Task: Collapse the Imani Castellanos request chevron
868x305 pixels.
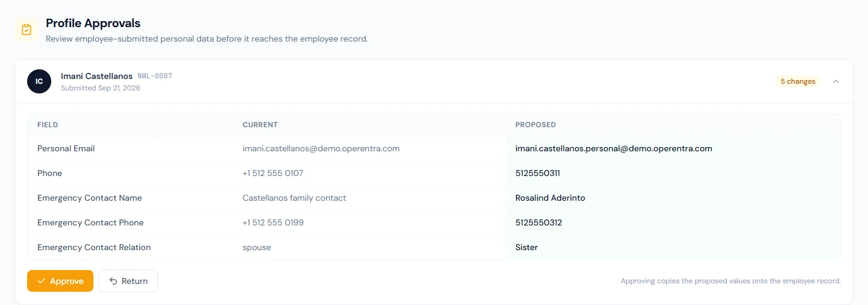Action: (836, 81)
